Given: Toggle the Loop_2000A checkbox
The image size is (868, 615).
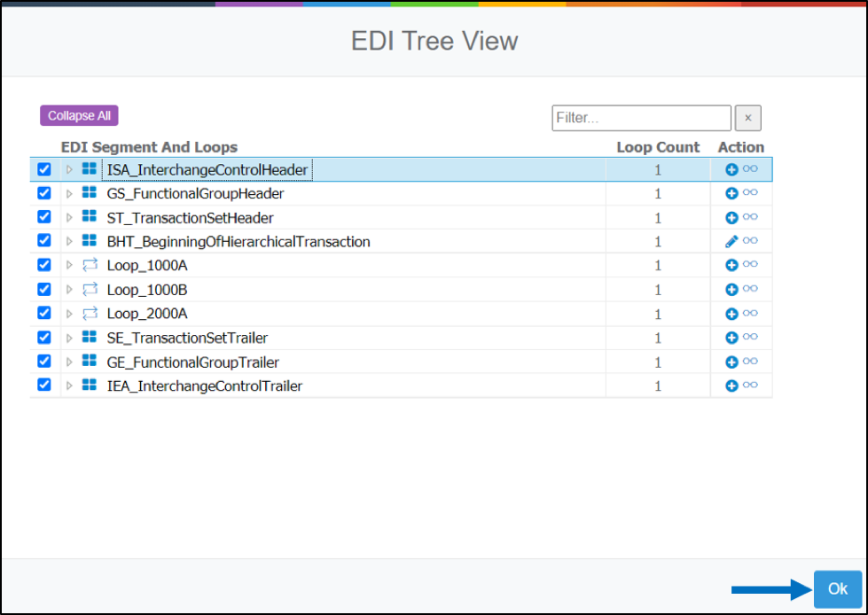Looking at the screenshot, I should click(x=44, y=313).
